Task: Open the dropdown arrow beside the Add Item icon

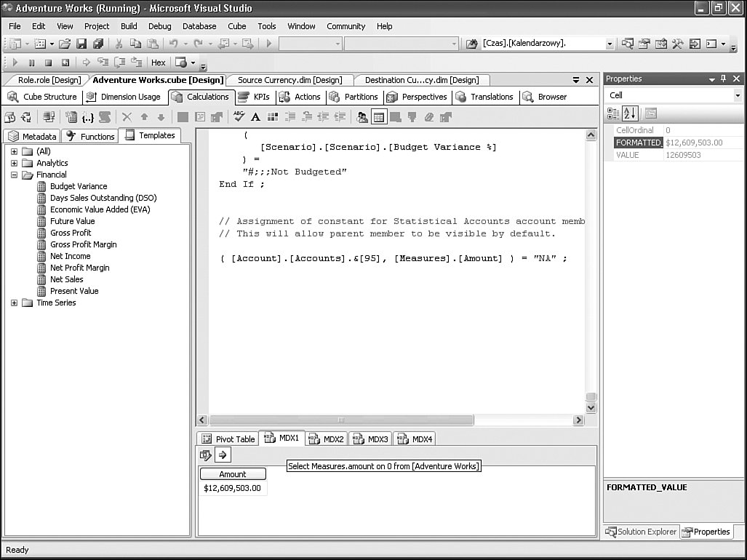Action: click(x=52, y=44)
